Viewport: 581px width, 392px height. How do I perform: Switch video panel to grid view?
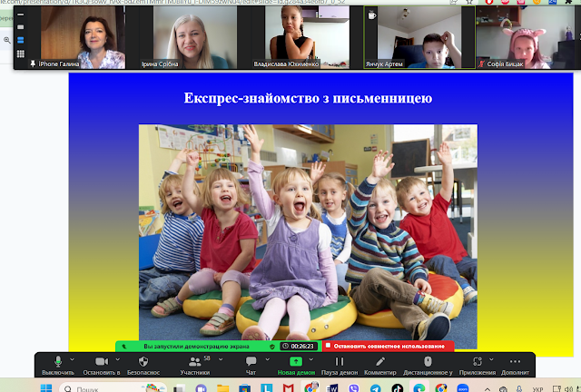tap(20, 54)
